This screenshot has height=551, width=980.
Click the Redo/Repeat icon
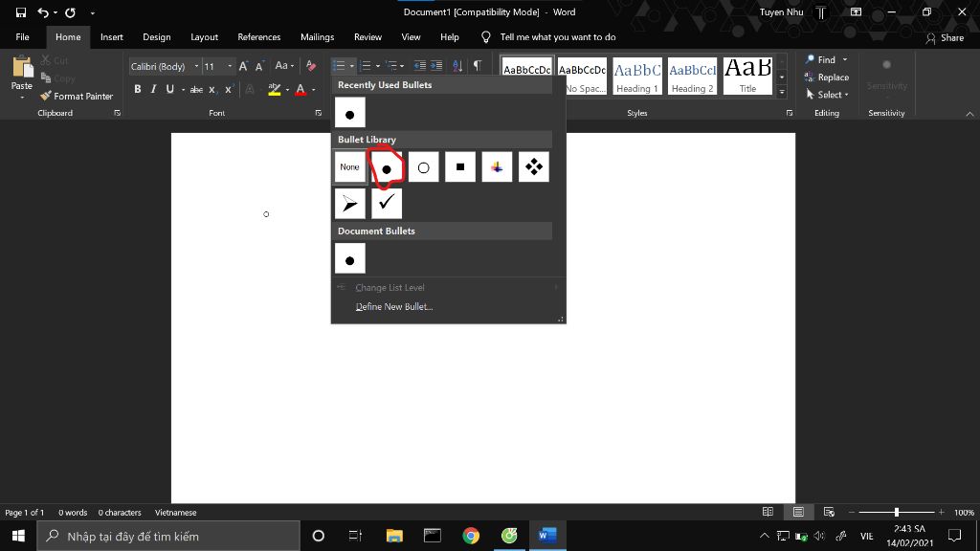click(x=70, y=11)
